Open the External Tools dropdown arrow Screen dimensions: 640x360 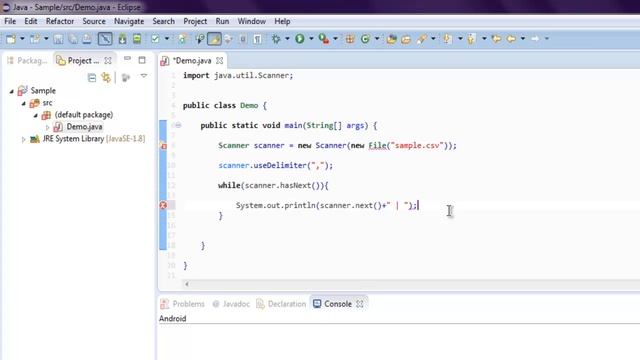click(336, 39)
